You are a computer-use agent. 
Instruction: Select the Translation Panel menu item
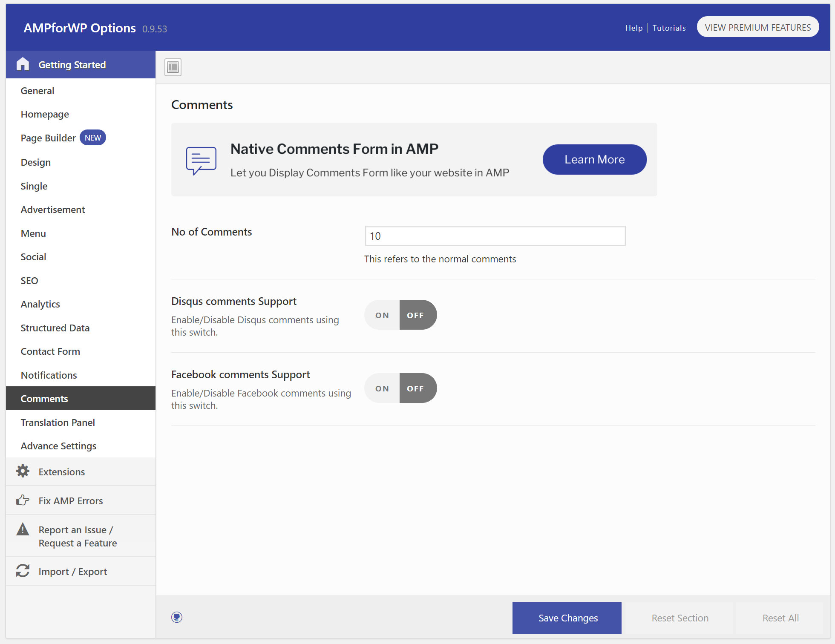[58, 422]
